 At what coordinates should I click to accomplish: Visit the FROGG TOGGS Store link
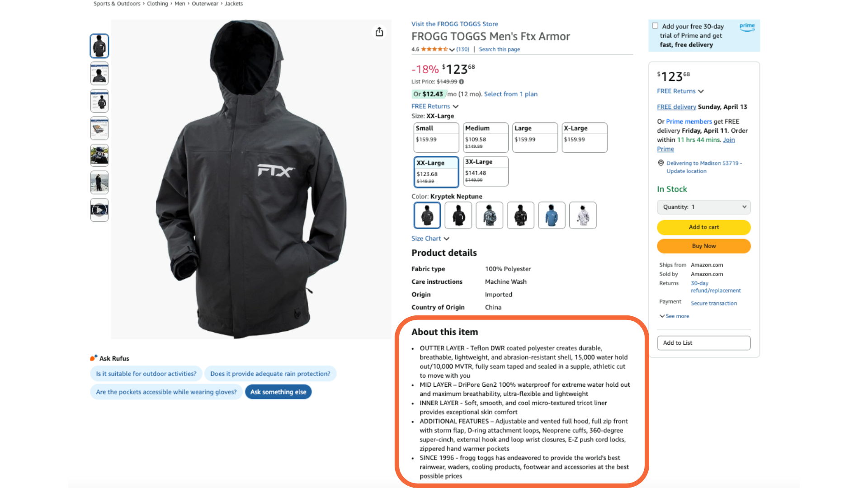(454, 24)
